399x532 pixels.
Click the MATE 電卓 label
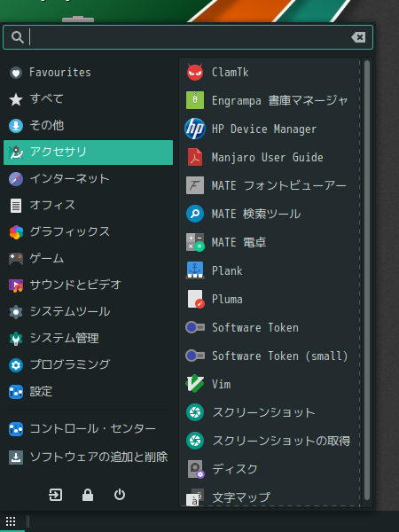(239, 243)
